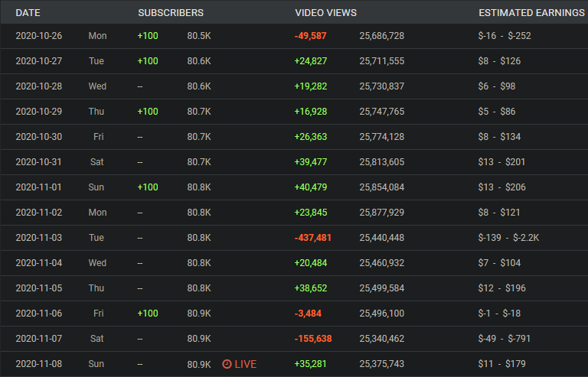Select the date 2020-10-27
This screenshot has width=588, height=377.
click(38, 61)
